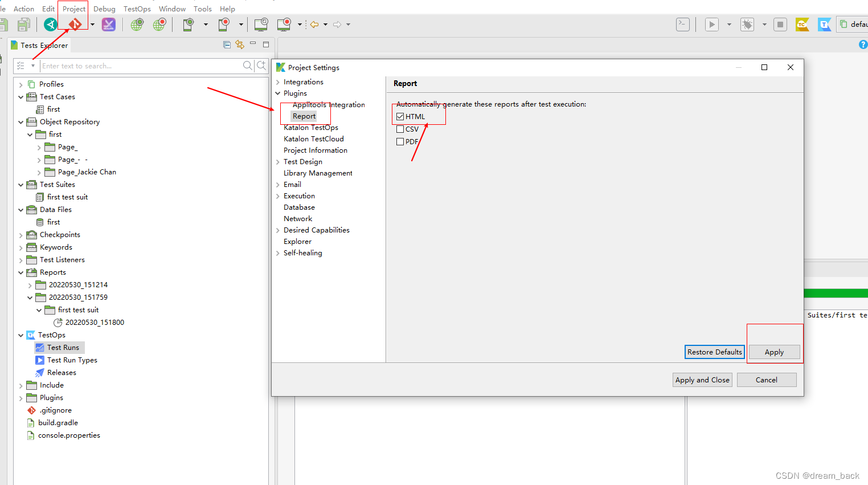Open the command-line generator icon
The image size is (868, 485).
[x=683, y=25]
